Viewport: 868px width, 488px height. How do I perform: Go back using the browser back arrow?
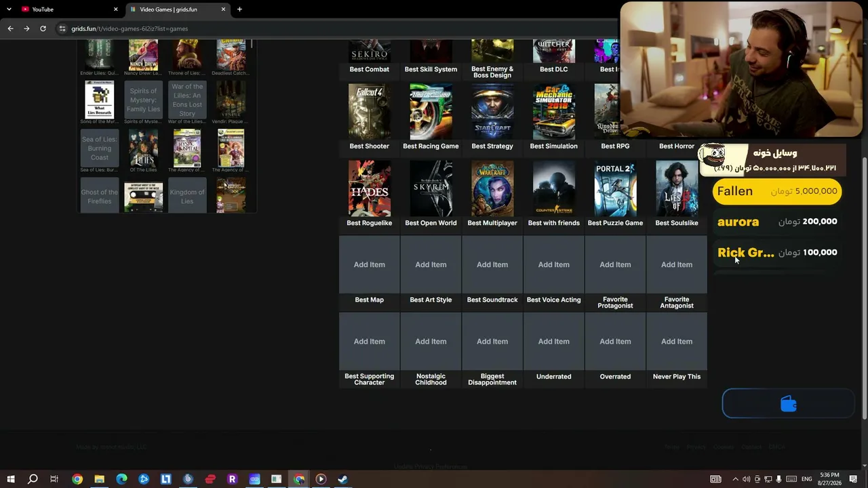pyautogui.click(x=10, y=28)
